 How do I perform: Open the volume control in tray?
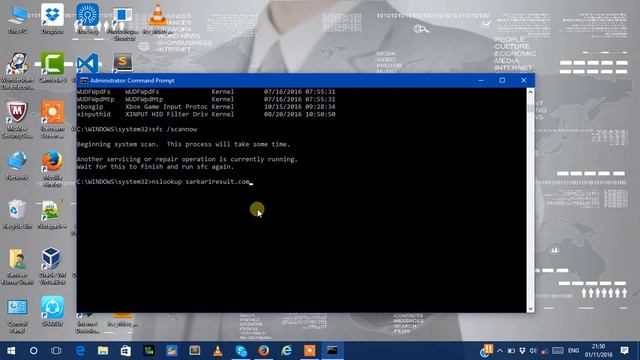click(x=533, y=351)
